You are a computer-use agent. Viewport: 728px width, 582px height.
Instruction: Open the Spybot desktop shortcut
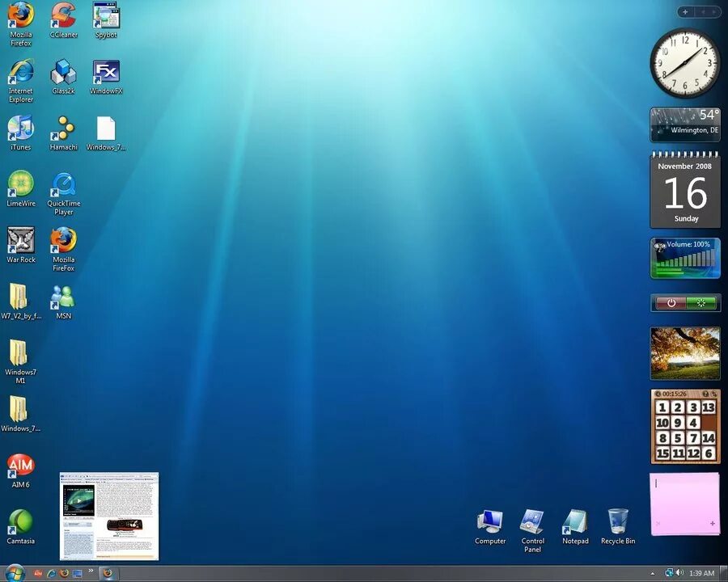pyautogui.click(x=106, y=20)
